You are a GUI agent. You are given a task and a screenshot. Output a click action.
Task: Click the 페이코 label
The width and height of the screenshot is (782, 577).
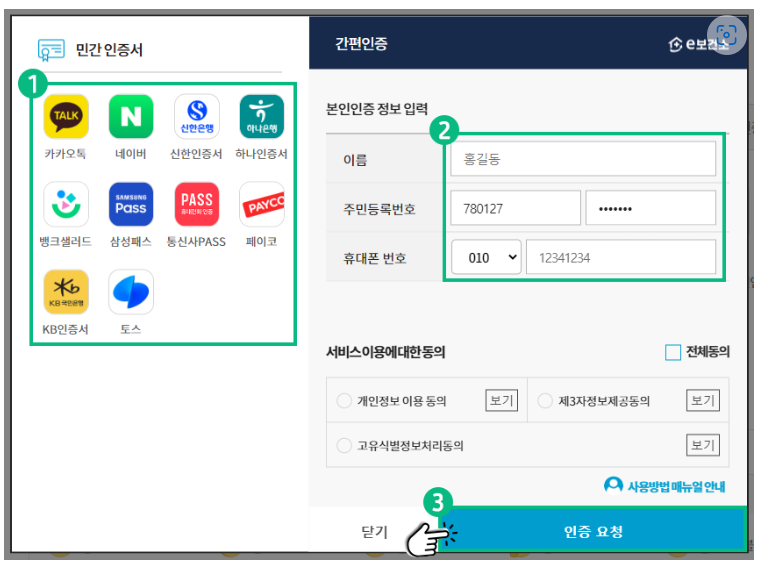[261, 241]
